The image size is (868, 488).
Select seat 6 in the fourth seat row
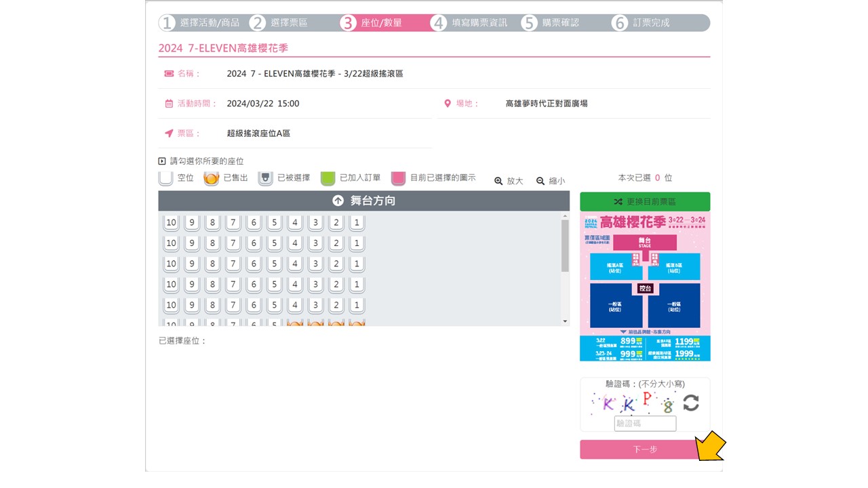[254, 284]
